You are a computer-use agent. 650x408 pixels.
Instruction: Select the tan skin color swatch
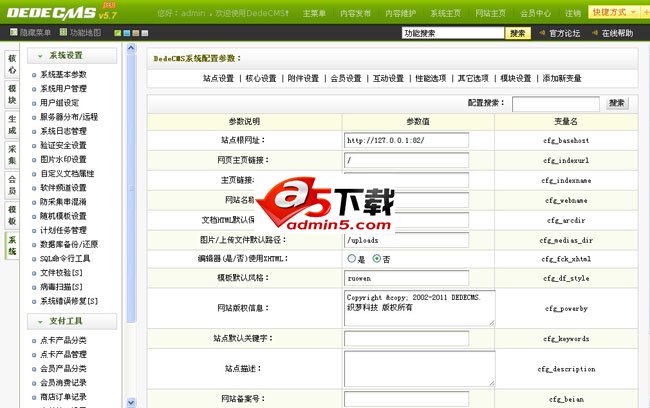[x=136, y=33]
